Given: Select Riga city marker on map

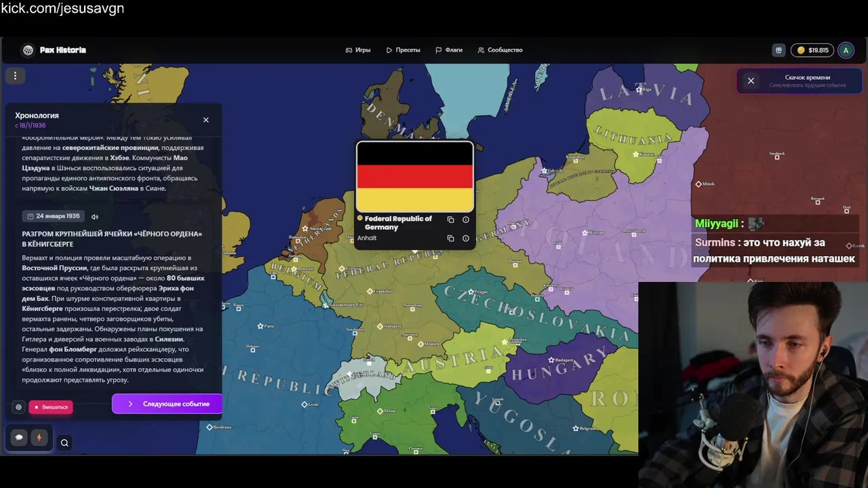Looking at the screenshot, I should (637, 89).
